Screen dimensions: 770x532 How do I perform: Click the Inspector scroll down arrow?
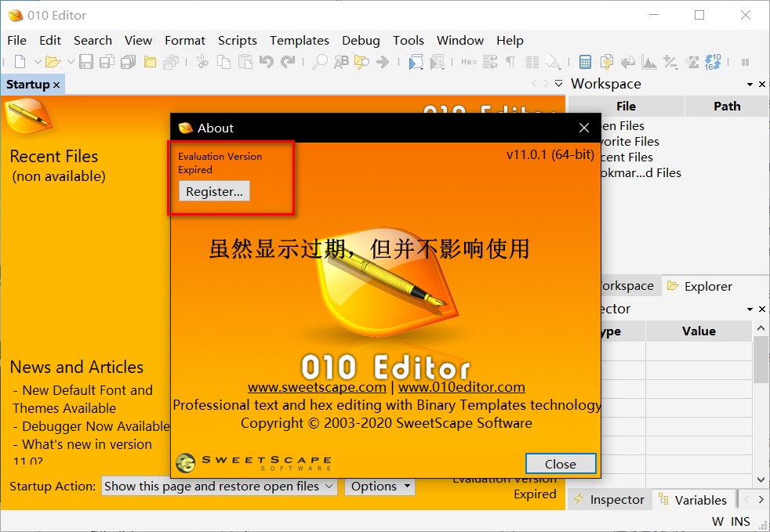[761, 480]
